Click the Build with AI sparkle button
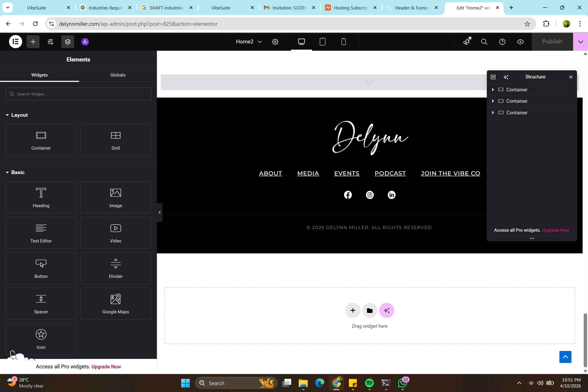The height and width of the screenshot is (392, 588). tap(386, 310)
